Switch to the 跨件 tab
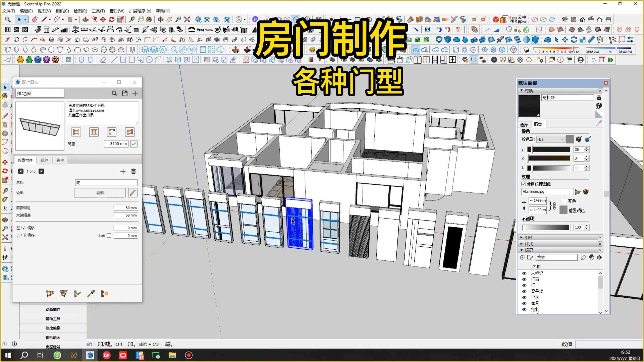644x362 pixels. point(60,160)
